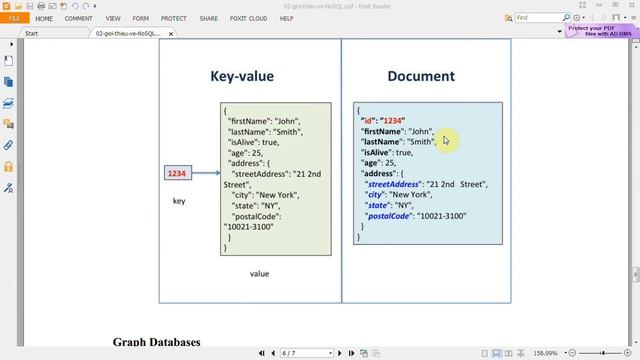640x360 pixels.
Task: Click the zoom slider handle
Action: pos(602,353)
